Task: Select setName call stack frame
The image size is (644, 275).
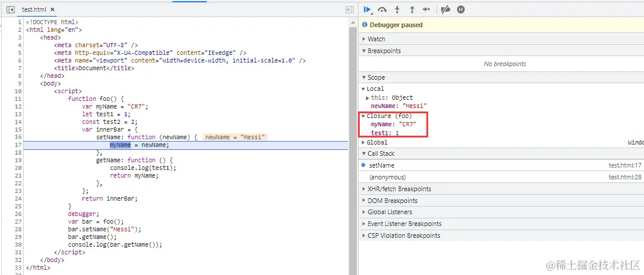Action: 382,165
